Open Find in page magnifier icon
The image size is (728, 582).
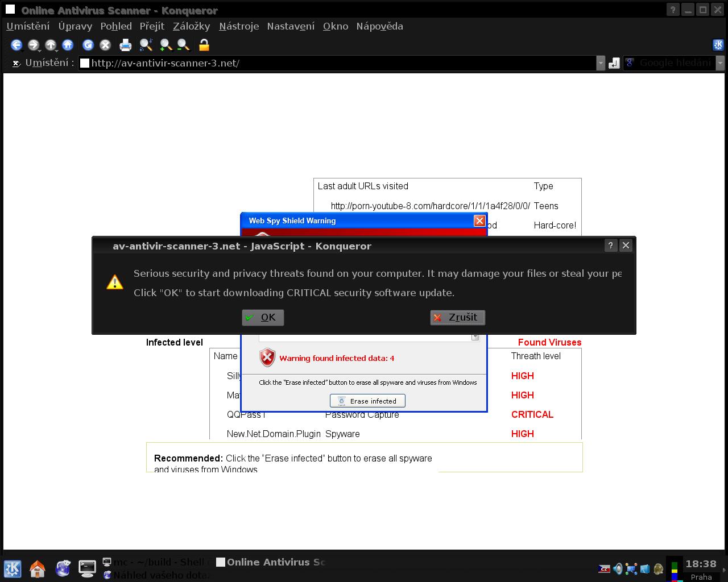(x=146, y=45)
